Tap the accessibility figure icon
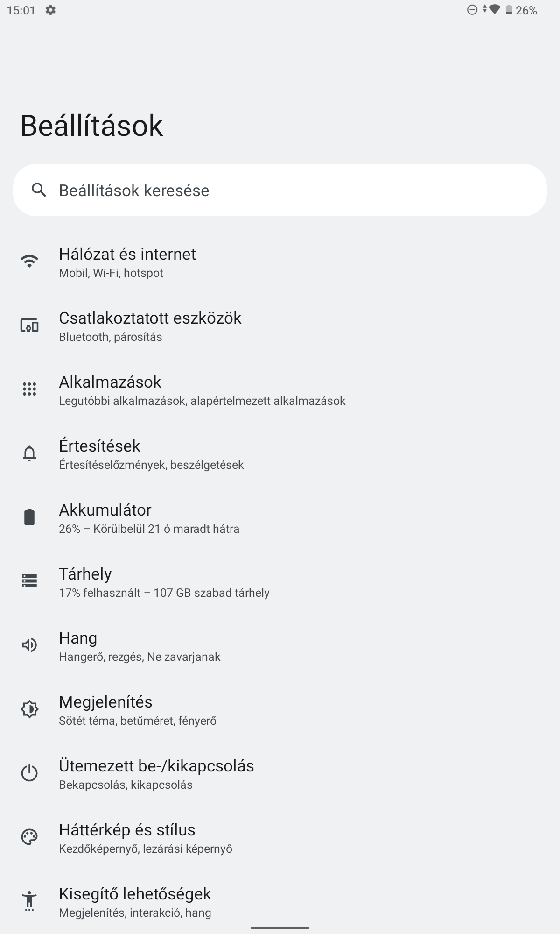560x934 pixels. [x=29, y=901]
